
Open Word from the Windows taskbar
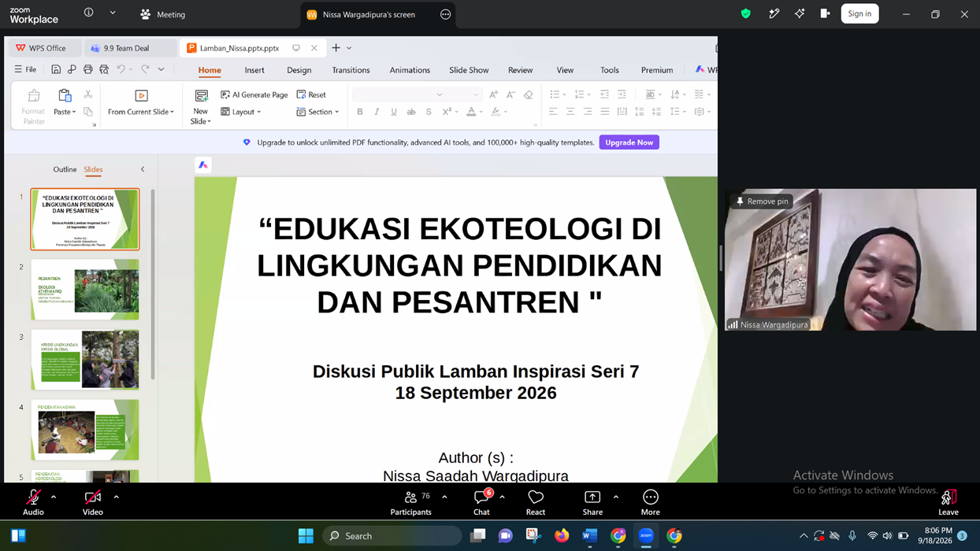[590, 536]
